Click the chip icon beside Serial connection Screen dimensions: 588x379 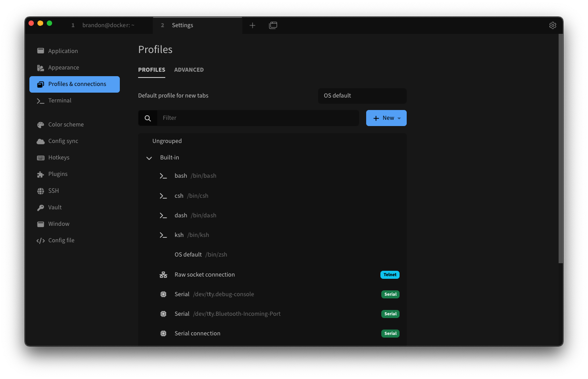(163, 333)
